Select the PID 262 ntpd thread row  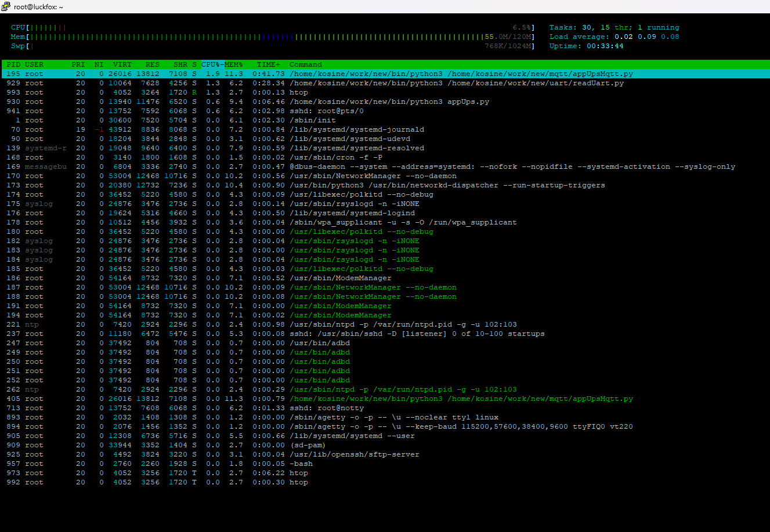pos(385,389)
